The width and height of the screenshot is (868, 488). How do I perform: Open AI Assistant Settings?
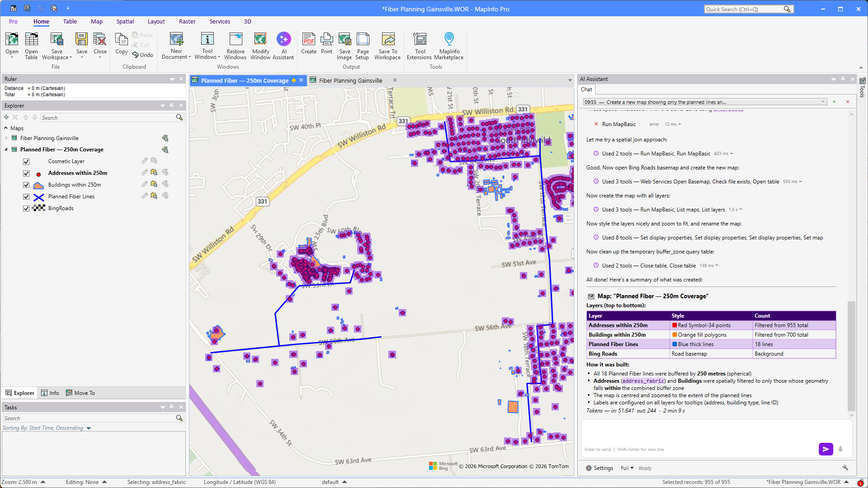[599, 468]
